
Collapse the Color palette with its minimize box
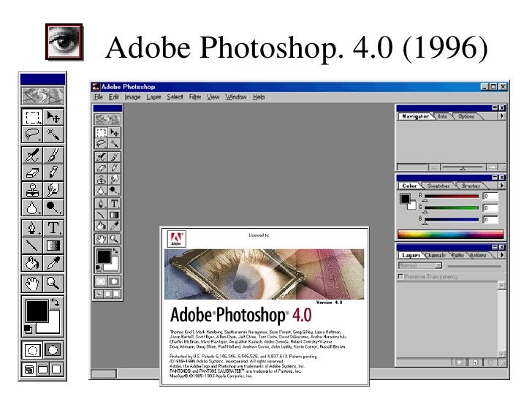click(495, 178)
